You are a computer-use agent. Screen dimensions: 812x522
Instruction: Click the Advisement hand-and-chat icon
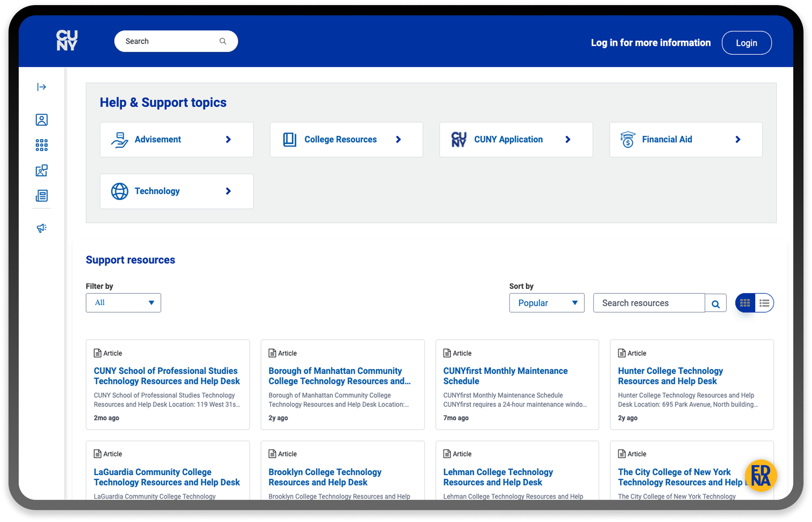click(x=120, y=140)
